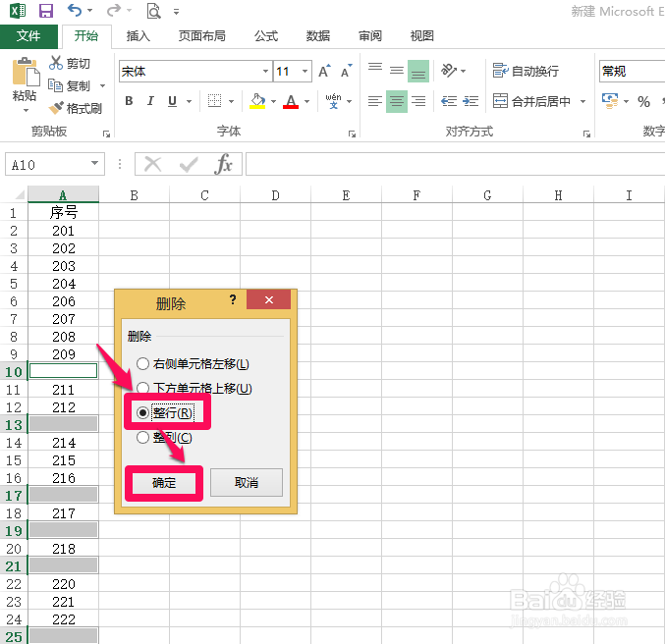Open the Name Box dropdown arrow
This screenshot has height=644, width=665.
click(94, 164)
